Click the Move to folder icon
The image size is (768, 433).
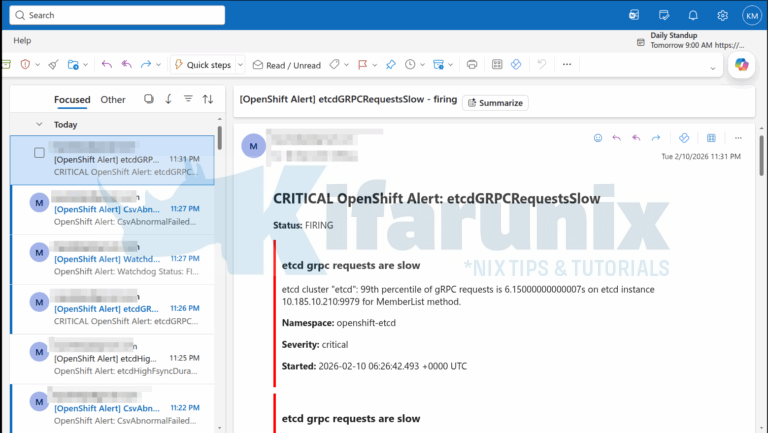tap(73, 65)
